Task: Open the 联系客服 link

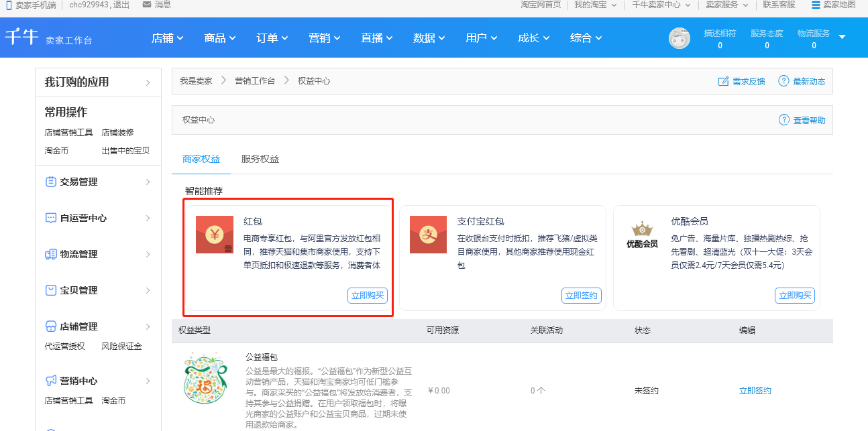Action: (x=779, y=5)
